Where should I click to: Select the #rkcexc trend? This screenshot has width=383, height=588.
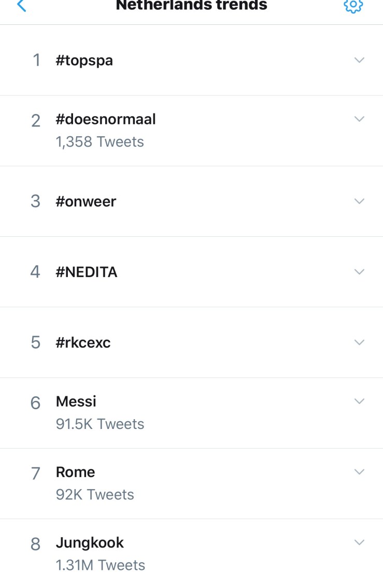(x=83, y=343)
